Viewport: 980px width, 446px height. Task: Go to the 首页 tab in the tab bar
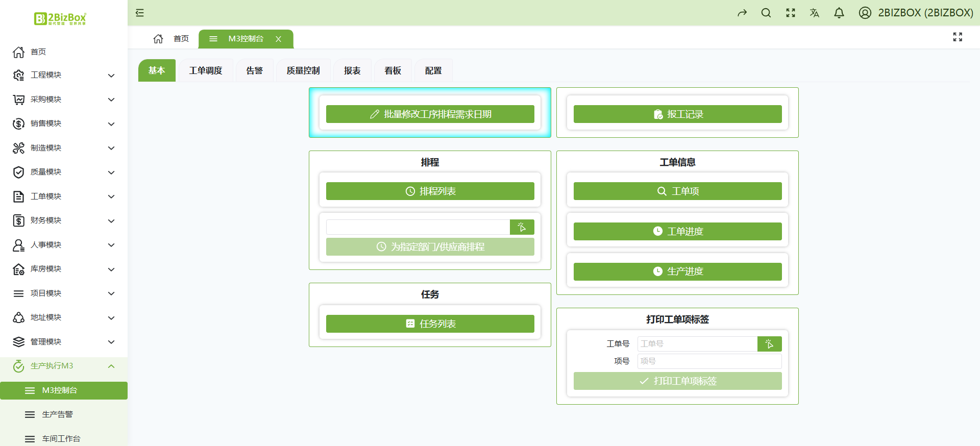181,39
